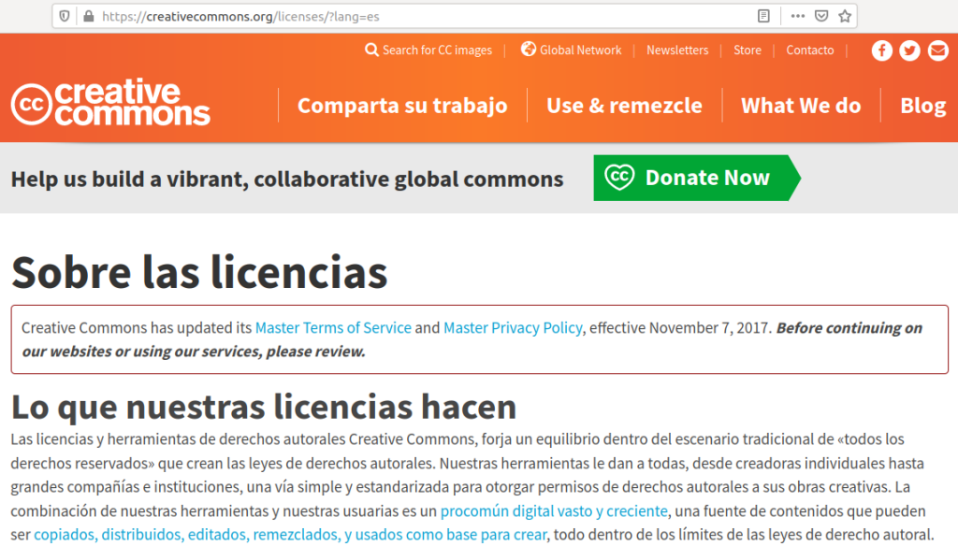
Task: Open the Contacto link
Action: point(809,50)
